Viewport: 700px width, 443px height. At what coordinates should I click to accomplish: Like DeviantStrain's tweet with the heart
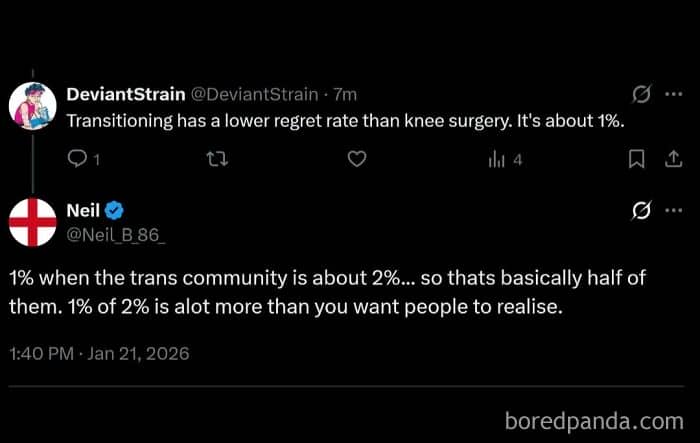point(357,158)
